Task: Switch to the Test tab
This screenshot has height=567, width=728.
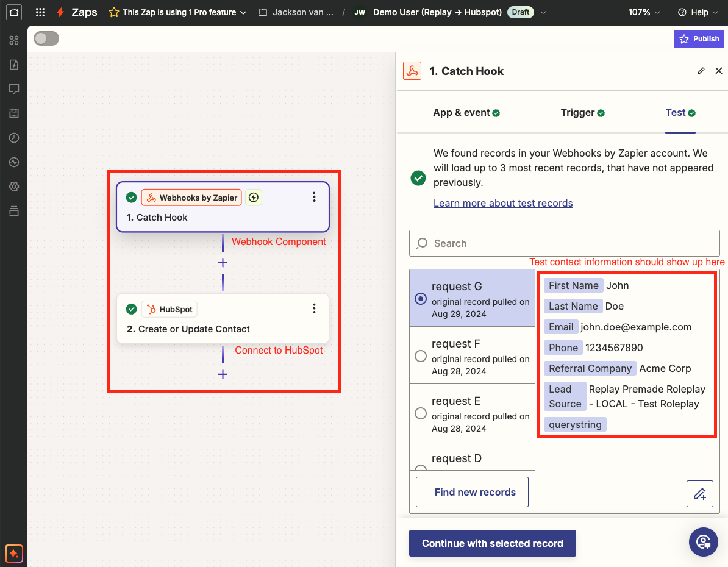Action: click(680, 112)
